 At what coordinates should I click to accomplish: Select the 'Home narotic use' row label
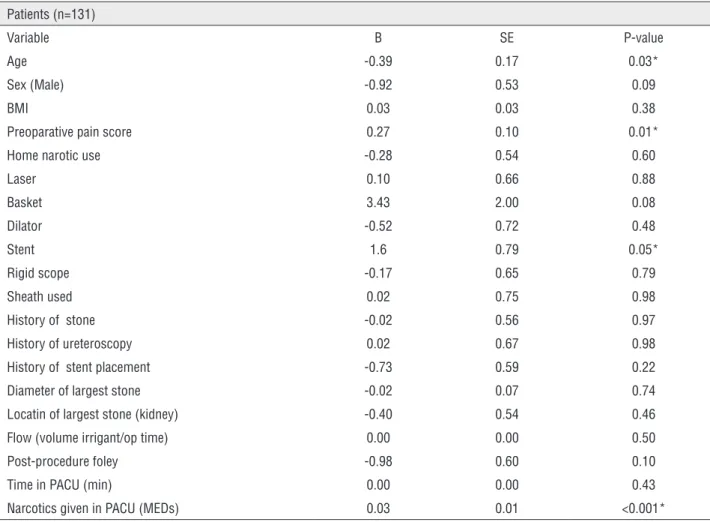[x=53, y=155]
